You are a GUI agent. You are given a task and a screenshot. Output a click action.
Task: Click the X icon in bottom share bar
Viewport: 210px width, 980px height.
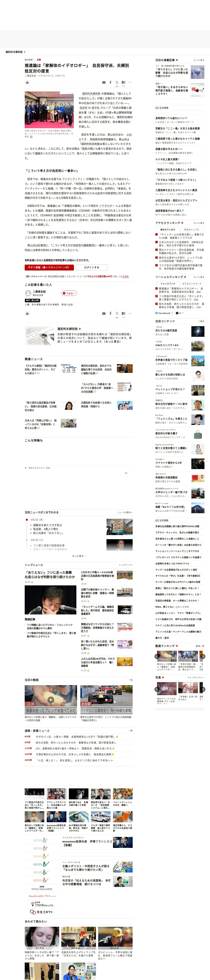tap(117, 313)
